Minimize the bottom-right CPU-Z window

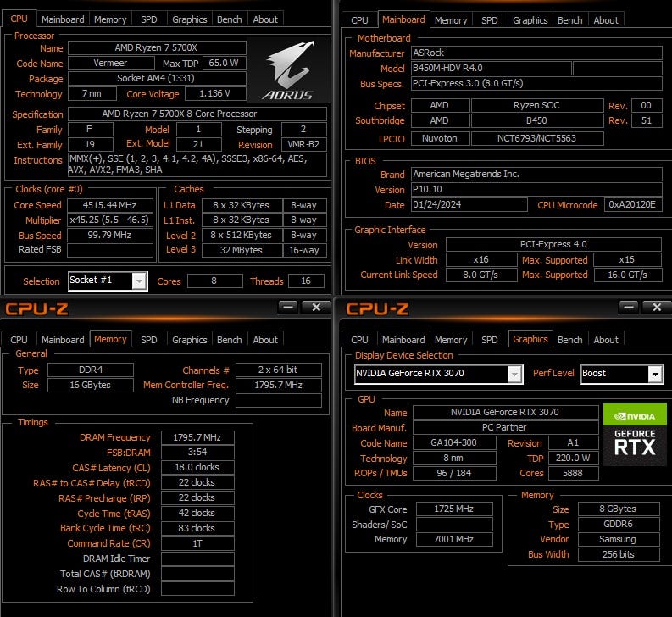tap(629, 307)
